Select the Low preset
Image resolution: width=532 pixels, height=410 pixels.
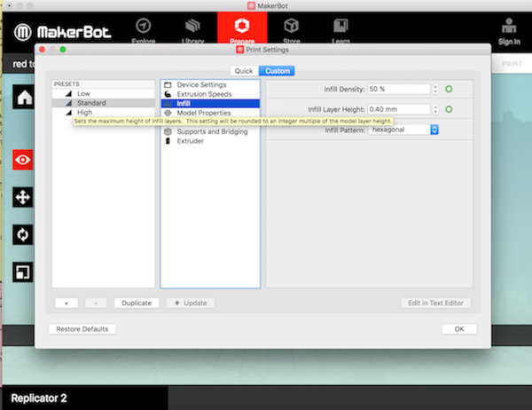click(x=103, y=93)
